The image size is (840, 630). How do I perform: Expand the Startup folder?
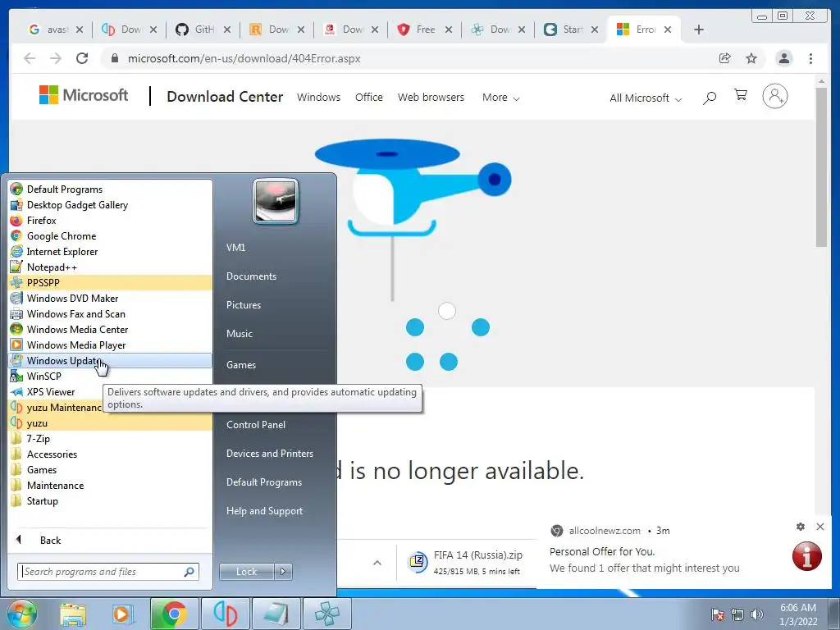click(110, 501)
